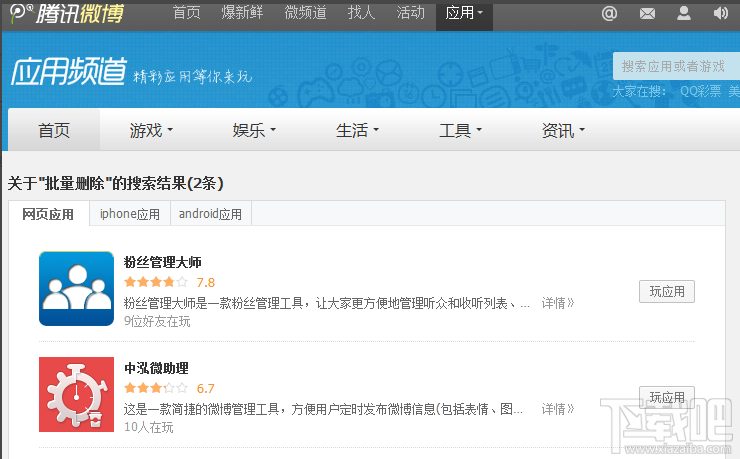Click the Tencent Weibo logo
Viewport: 740px width, 459px height.
[x=67, y=13]
